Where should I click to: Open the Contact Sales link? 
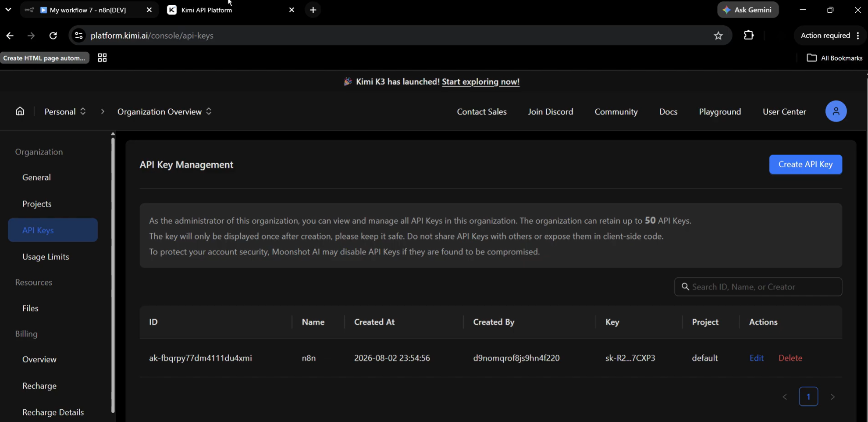click(482, 111)
